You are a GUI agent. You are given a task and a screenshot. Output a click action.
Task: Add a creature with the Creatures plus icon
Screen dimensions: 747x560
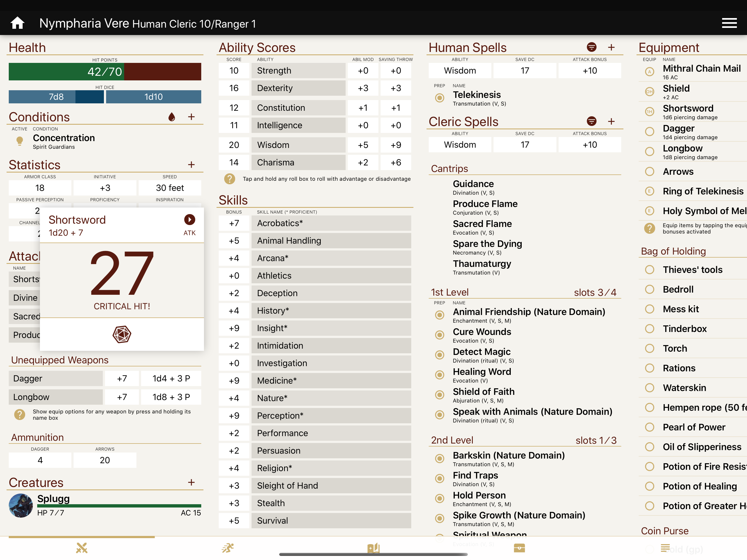(x=191, y=482)
